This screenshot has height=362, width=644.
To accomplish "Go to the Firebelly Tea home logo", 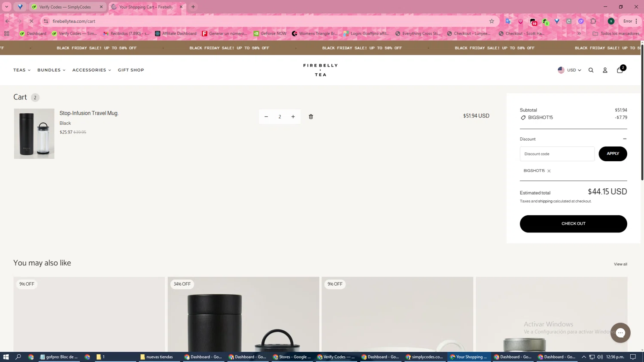I will [x=320, y=70].
